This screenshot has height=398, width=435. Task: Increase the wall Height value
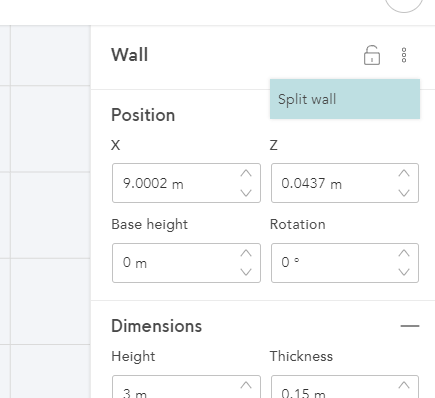[246, 385]
